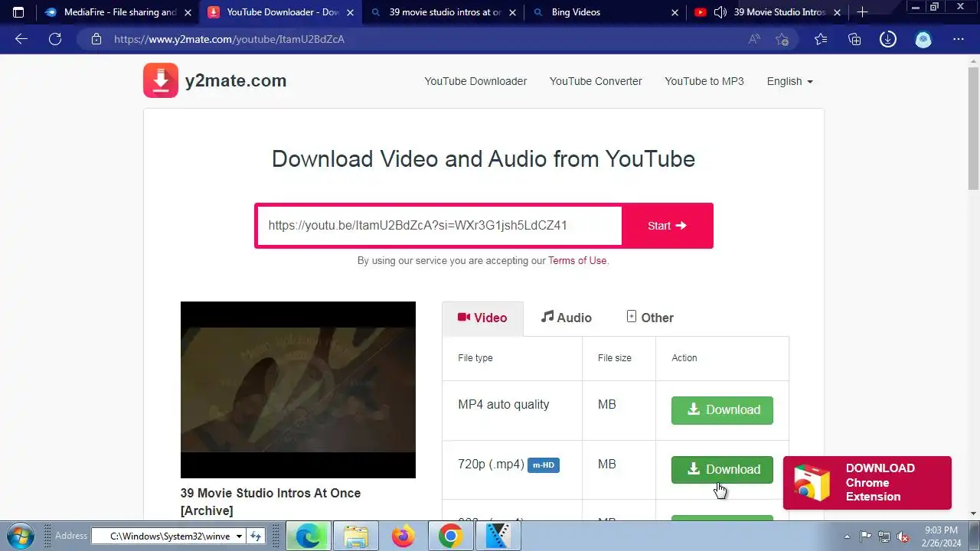Viewport: 980px width, 551px height.
Task: Open the Collections icon in the toolbar
Action: [854, 39]
